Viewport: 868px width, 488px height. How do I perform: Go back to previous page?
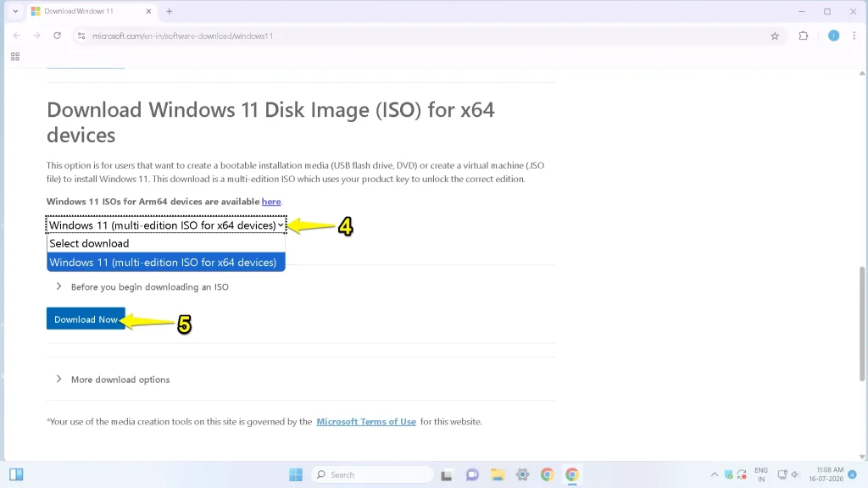point(17,36)
